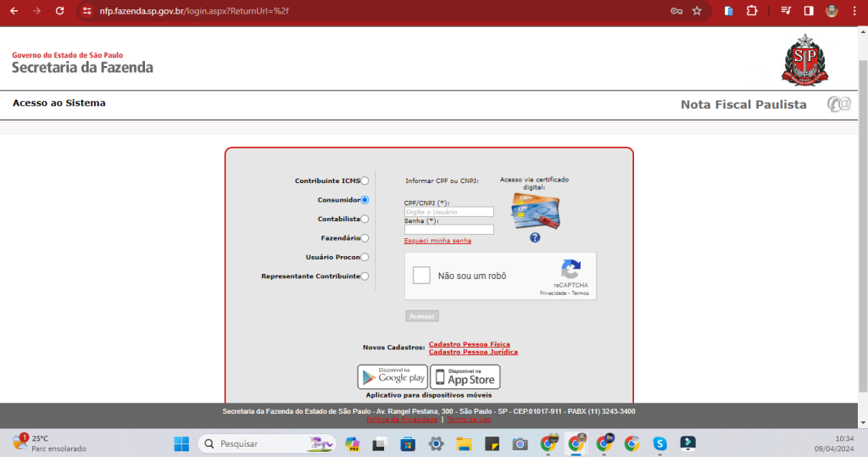
Task: Check the Não sou um robô box
Action: (x=421, y=276)
